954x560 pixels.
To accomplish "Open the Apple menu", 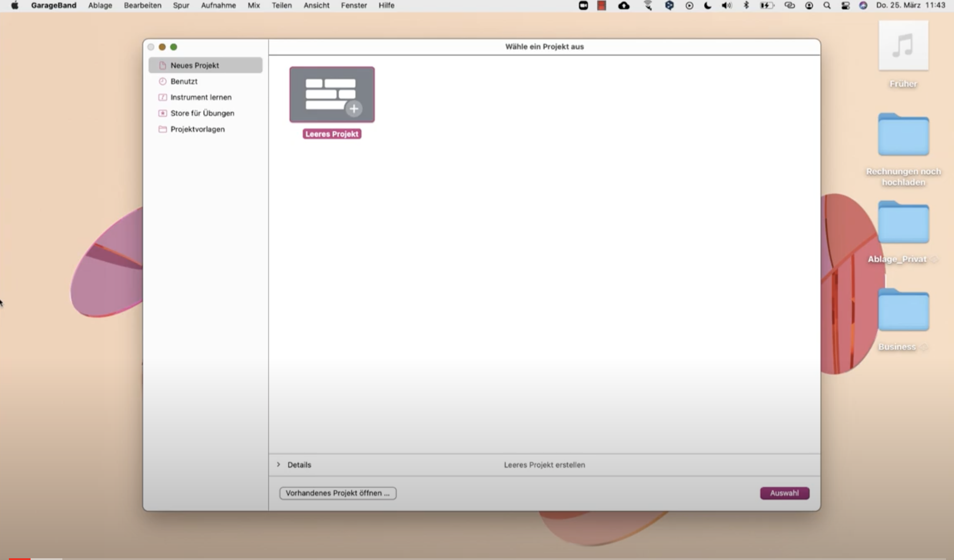I will (15, 5).
